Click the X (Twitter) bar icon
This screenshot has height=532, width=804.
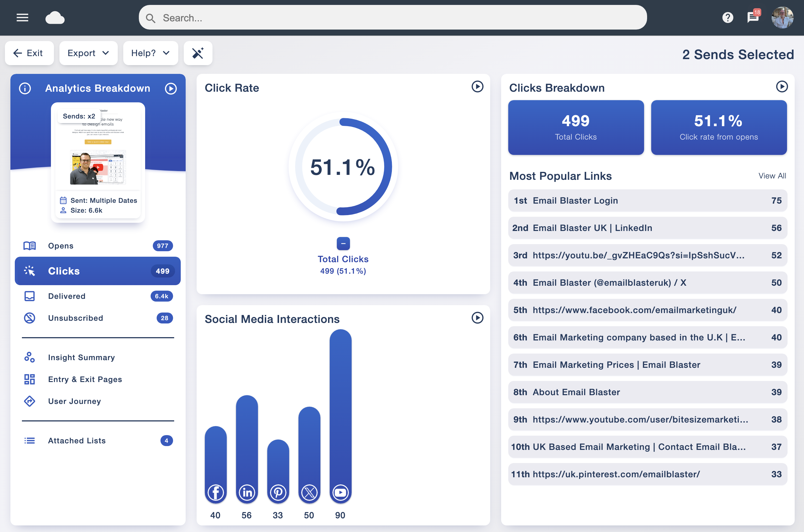tap(309, 492)
